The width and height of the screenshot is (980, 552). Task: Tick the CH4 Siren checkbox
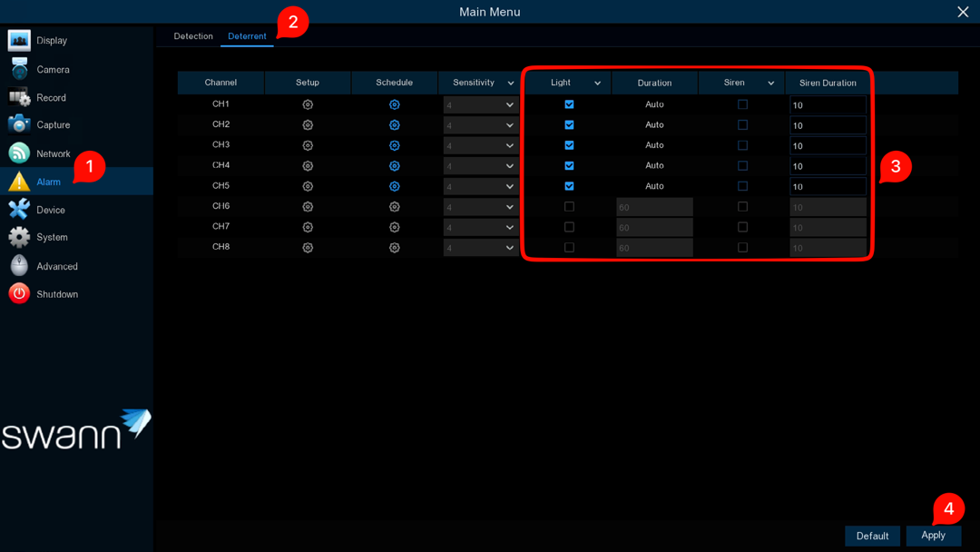742,165
